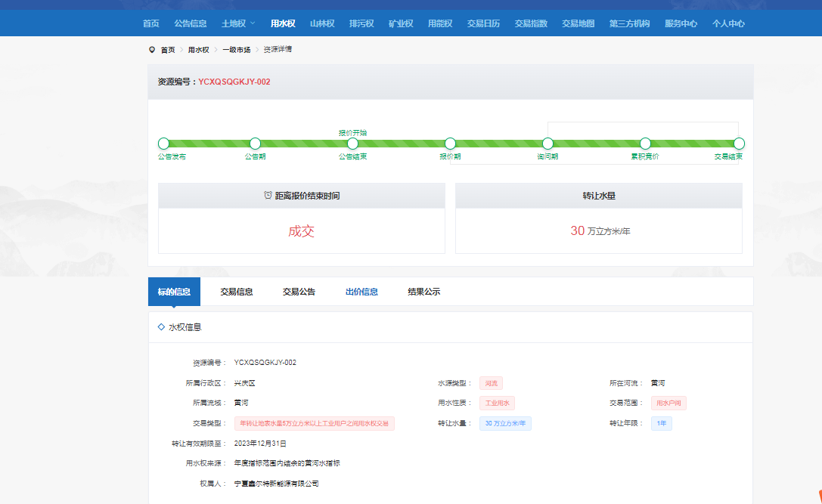Click 一级市场 breadcrumb link

click(237, 50)
